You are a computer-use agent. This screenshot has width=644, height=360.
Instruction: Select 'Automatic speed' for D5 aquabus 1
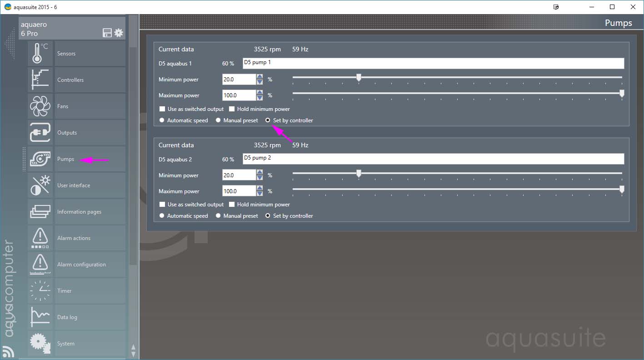pyautogui.click(x=162, y=120)
